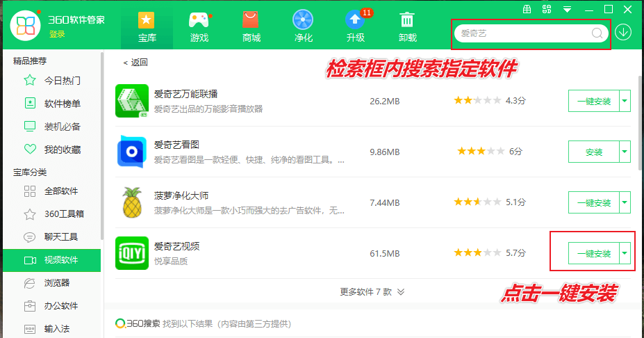Viewport: 644px width, 338px height.
Task: Select 全部软件 category
Action: (61, 191)
